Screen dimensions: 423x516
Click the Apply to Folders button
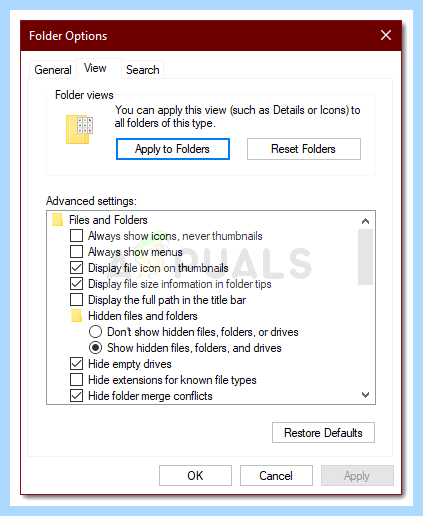[x=173, y=149]
